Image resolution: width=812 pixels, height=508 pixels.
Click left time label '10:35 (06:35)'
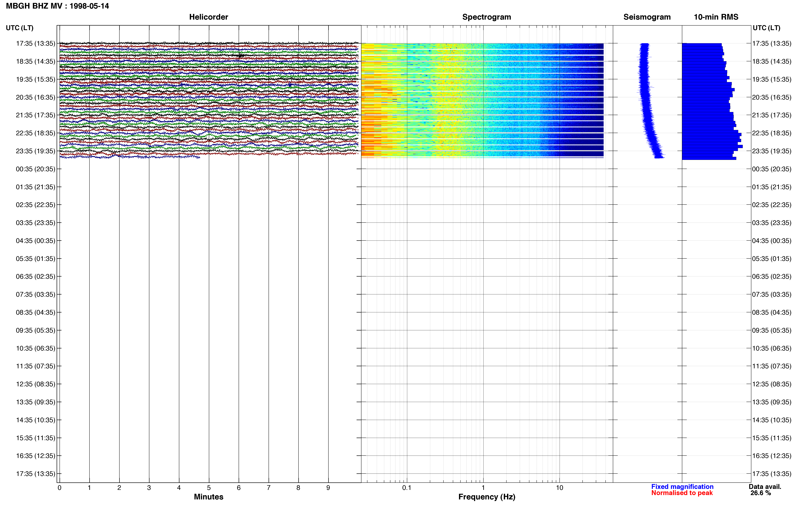(36, 348)
